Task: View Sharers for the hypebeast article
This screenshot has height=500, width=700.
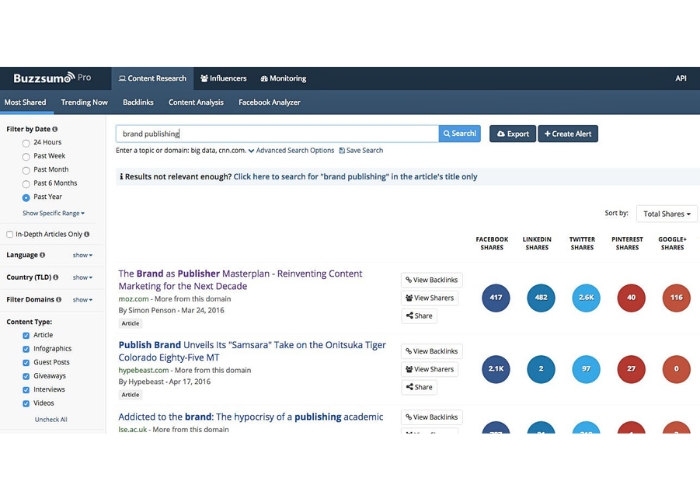Action: click(x=430, y=369)
